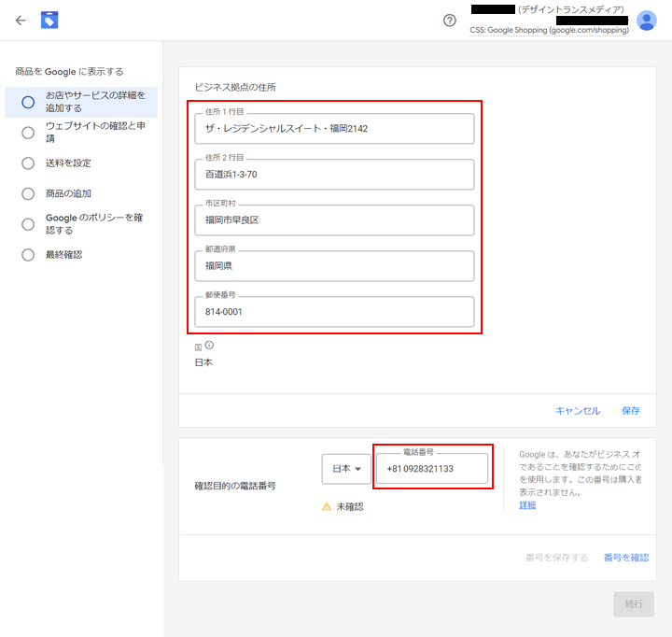
Task: Open the 詳細 link
Action: pos(527,504)
